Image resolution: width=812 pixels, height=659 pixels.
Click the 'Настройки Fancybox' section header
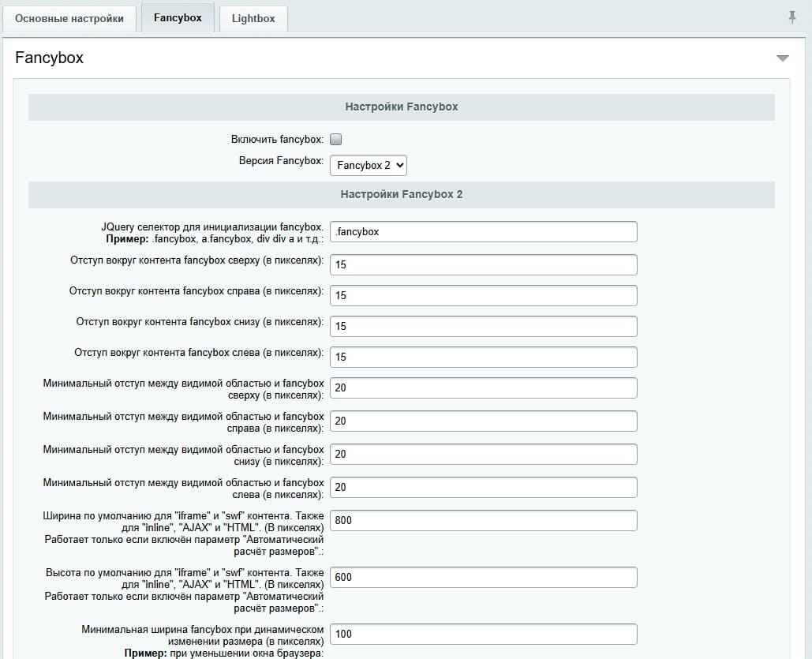[402, 107]
